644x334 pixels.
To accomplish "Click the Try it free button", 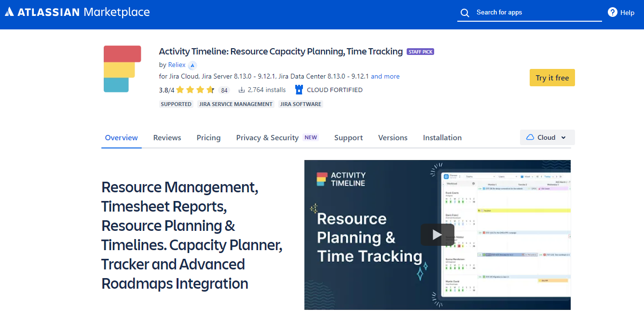I will 552,78.
